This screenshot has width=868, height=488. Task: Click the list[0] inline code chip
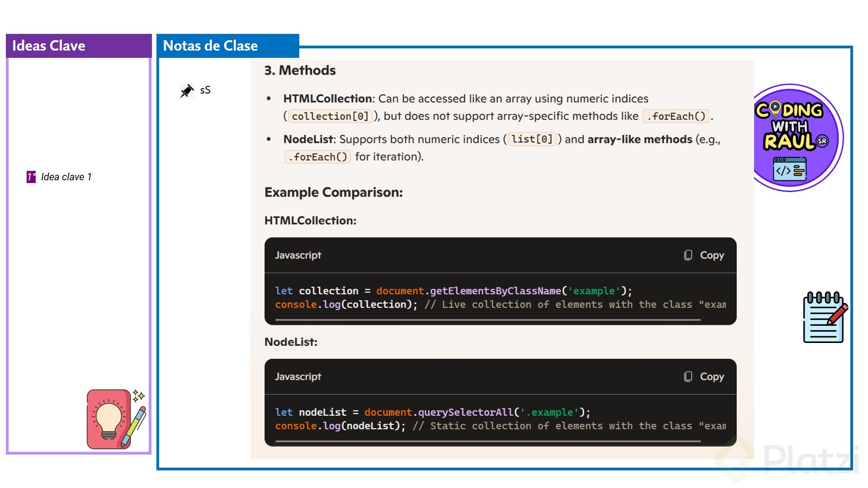(532, 139)
